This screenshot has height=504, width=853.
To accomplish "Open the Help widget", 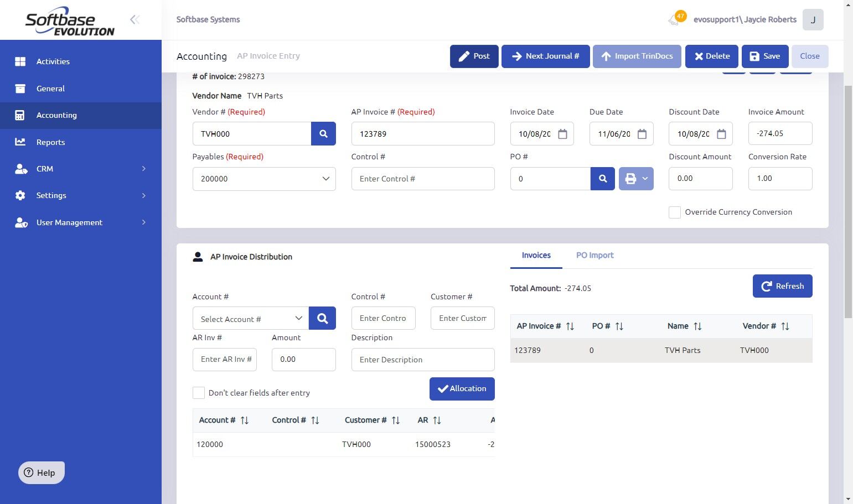I will pos(42,472).
